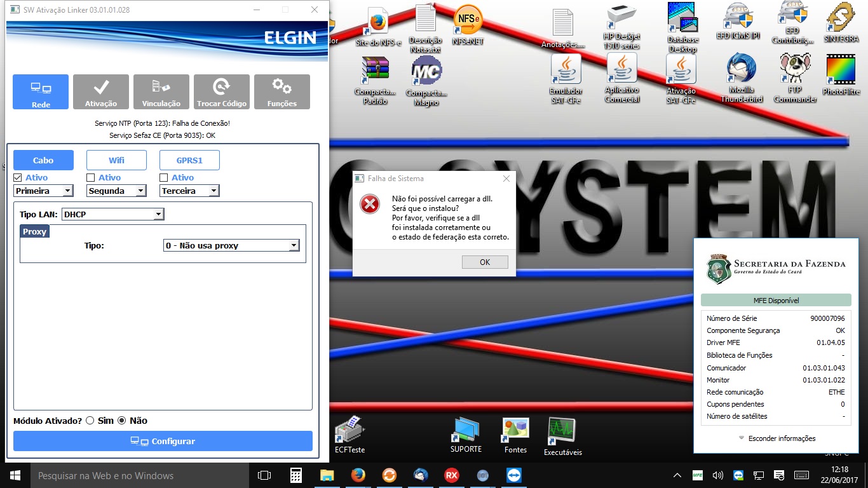Open the Anotações text file icon
The width and height of the screenshot is (868, 488).
point(563,29)
